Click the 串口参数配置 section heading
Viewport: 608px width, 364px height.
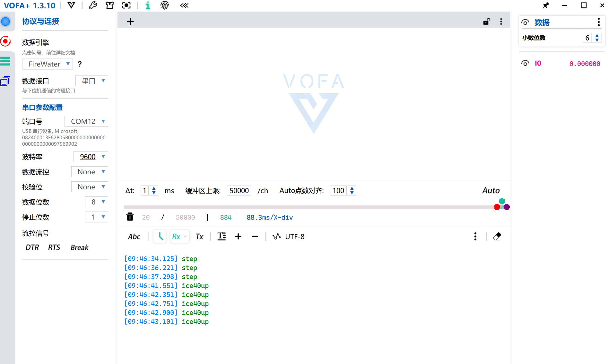(42, 107)
